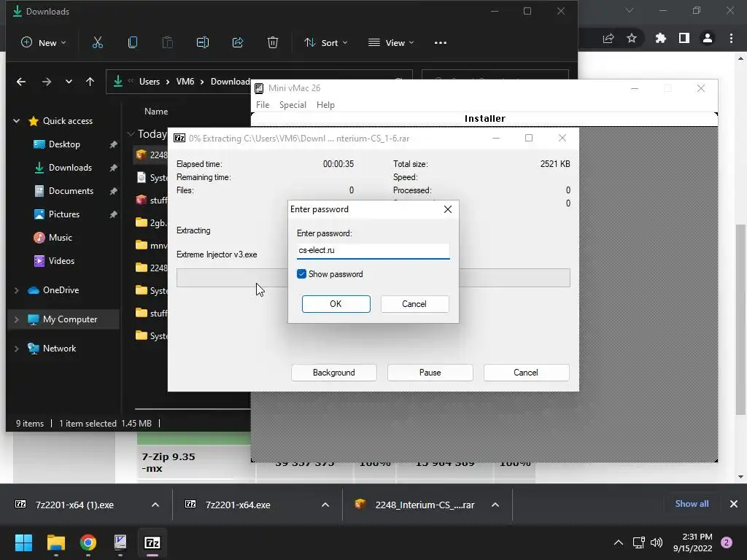Image resolution: width=747 pixels, height=560 pixels.
Task: Open the Chrome profile avatar icon
Action: click(708, 38)
